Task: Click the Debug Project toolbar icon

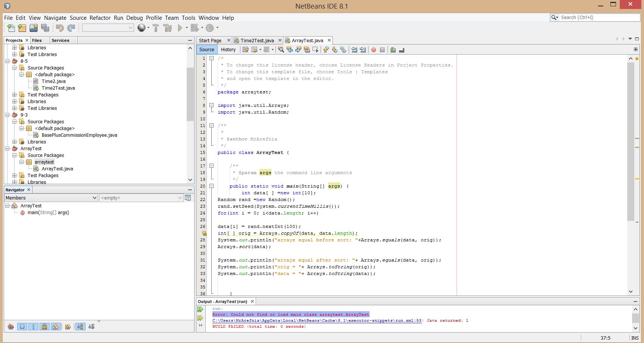Action: click(x=195, y=28)
